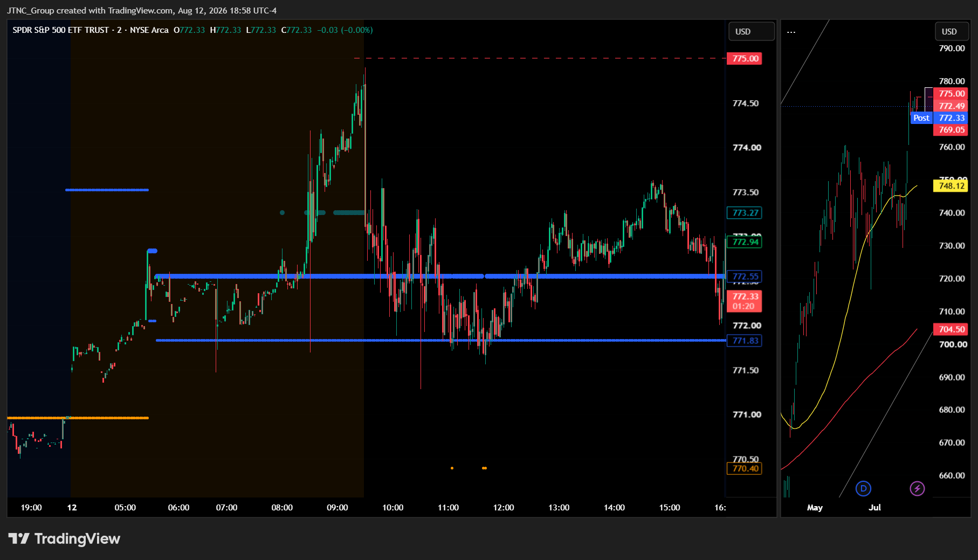Screen dimensions: 978x560
Task: Click the 771.00 price axis tick
Action: [x=747, y=414]
